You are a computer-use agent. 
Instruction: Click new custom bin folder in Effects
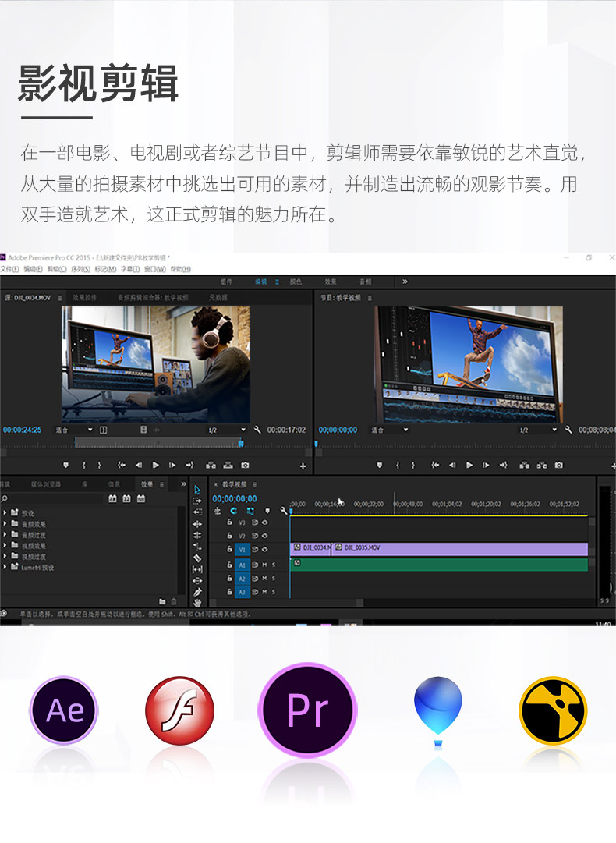pos(161,601)
